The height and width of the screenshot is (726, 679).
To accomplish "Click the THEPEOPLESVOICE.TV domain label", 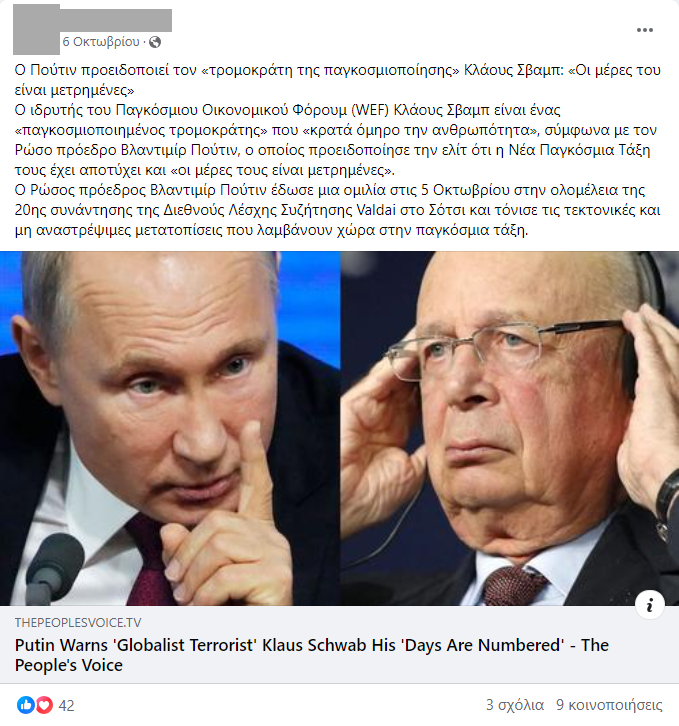I will pos(78,622).
